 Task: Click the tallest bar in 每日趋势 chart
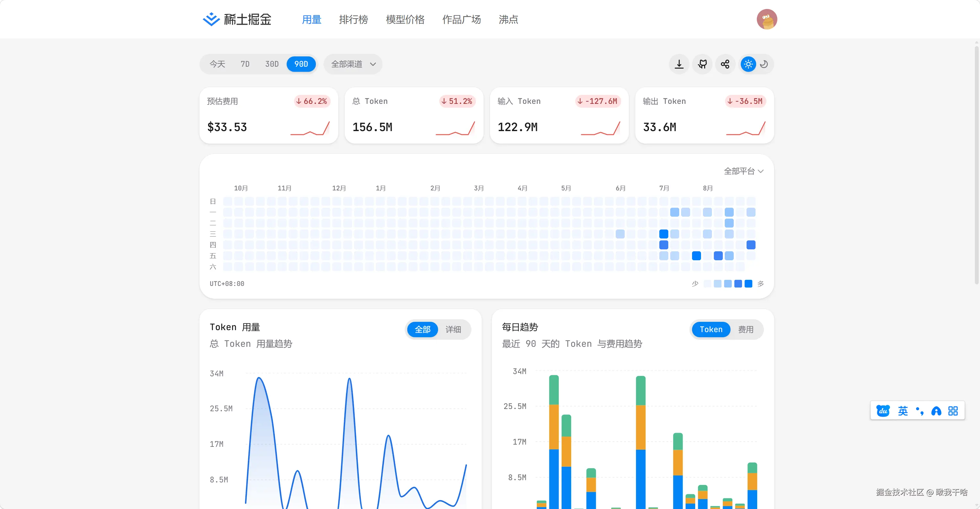coord(554,442)
